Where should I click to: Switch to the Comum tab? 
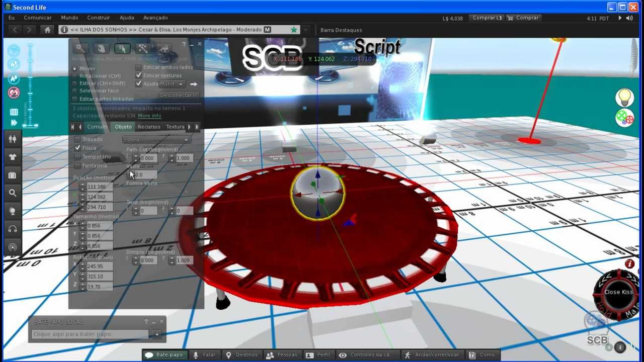tap(97, 127)
